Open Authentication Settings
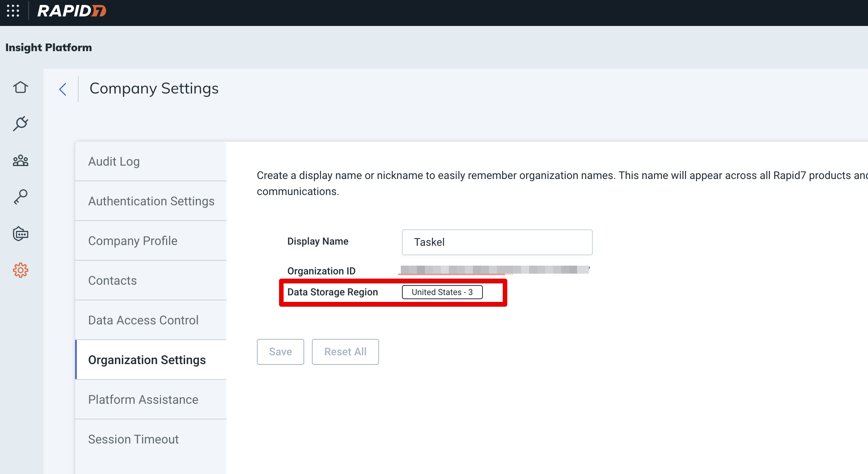Screen dimensions: 868x474 (151, 201)
